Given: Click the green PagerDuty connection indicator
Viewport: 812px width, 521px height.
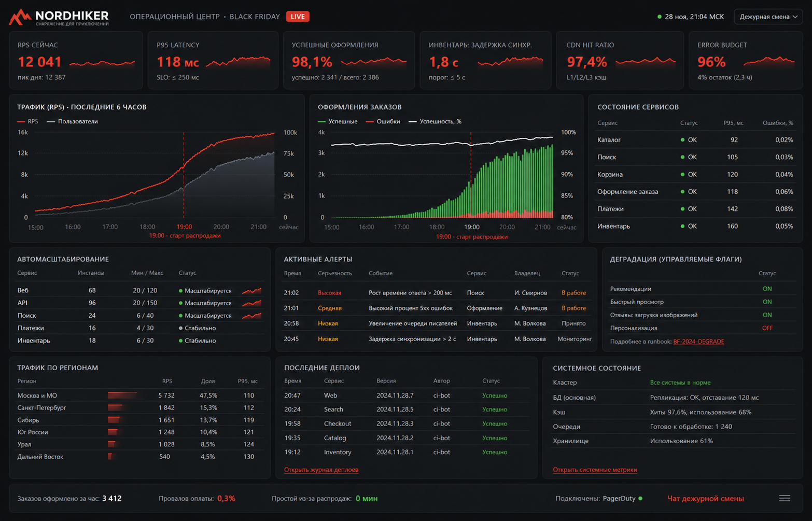Looking at the screenshot, I should coord(640,499).
